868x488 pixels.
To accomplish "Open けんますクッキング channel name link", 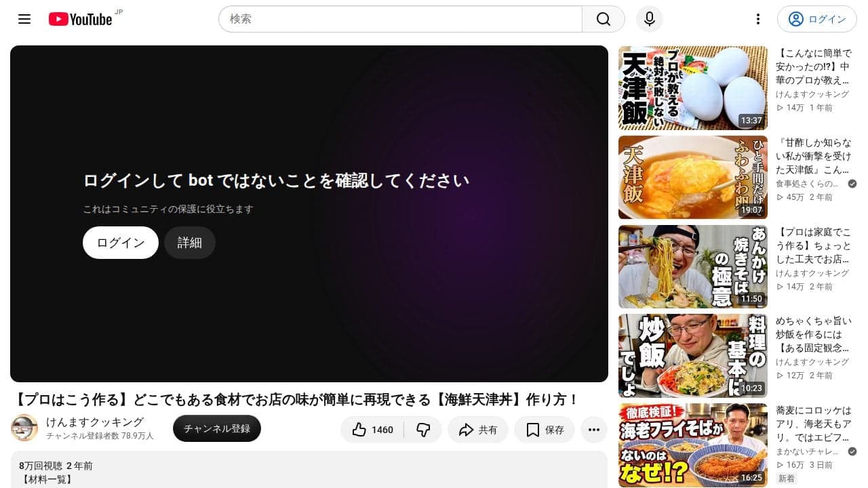I will point(95,422).
